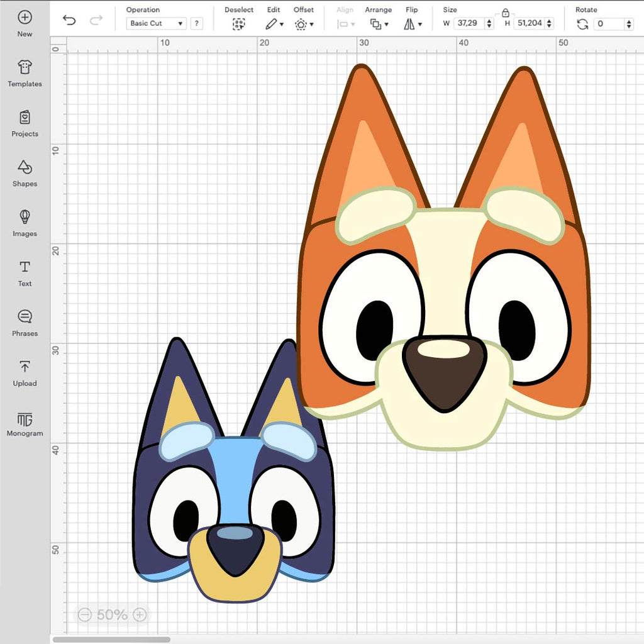Expand the Operation Basic Cut dropdown
This screenshot has height=644, width=644.
(156, 23)
